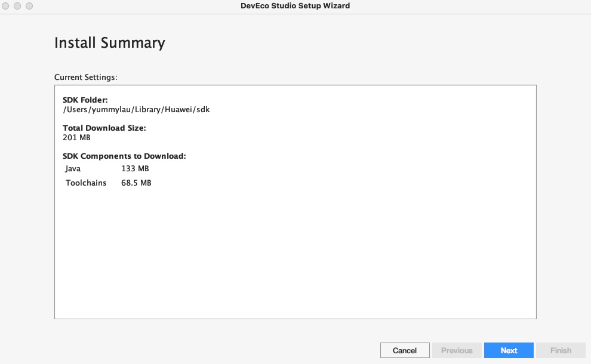Screen dimensions: 591x364
Task: Select the SDK folder path text
Action: [136, 110]
